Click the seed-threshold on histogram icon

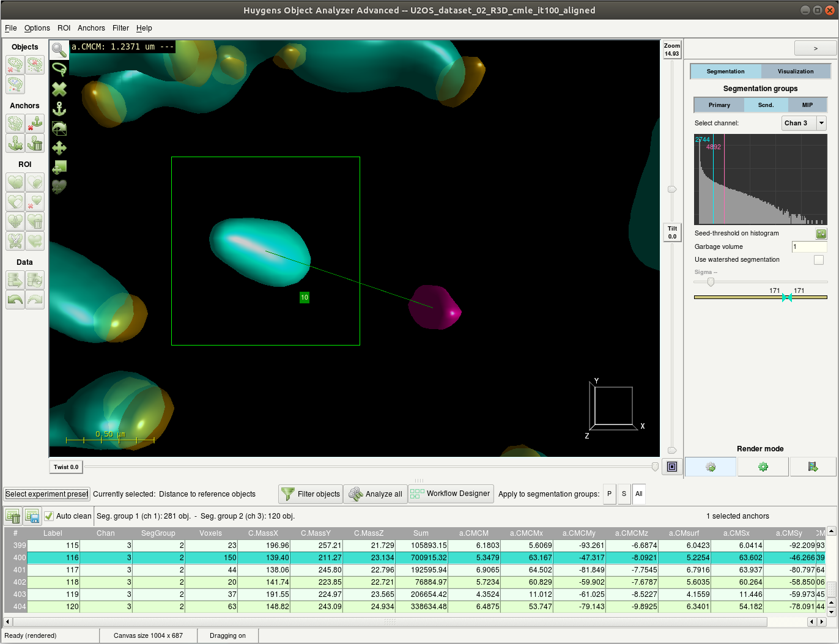[x=821, y=234]
